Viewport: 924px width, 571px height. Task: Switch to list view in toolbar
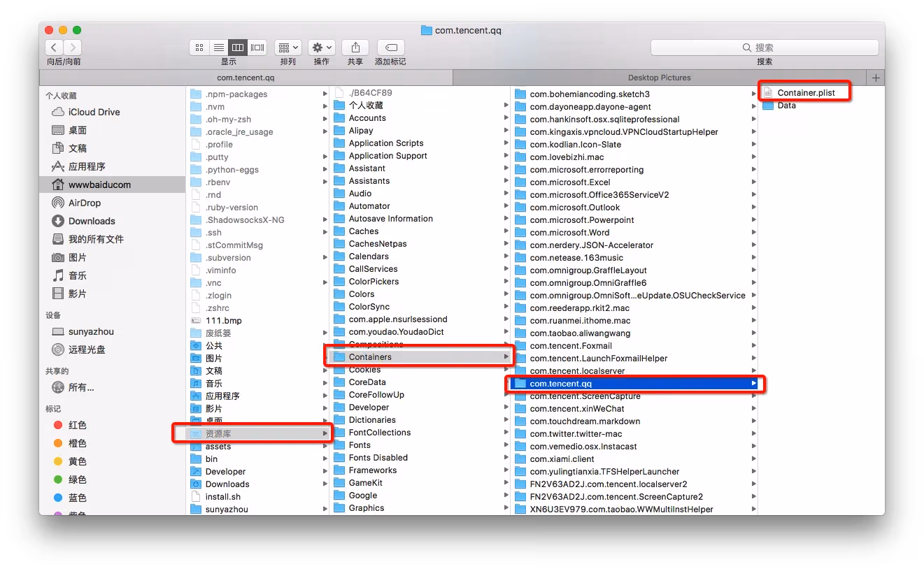pos(219,48)
